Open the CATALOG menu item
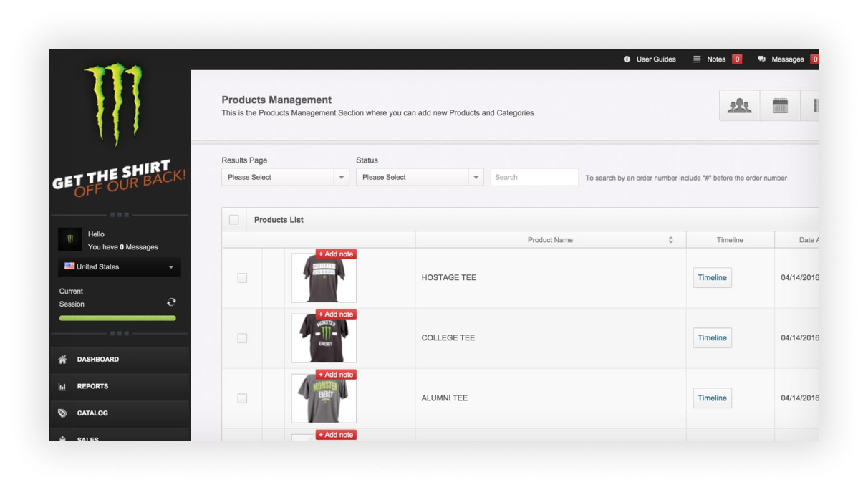 coord(119,413)
